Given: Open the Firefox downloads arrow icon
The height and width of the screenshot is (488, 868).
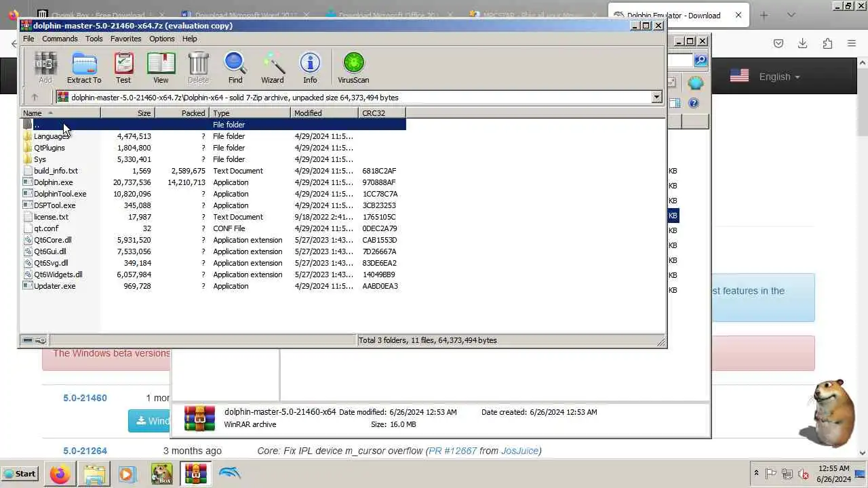Looking at the screenshot, I should click(802, 43).
